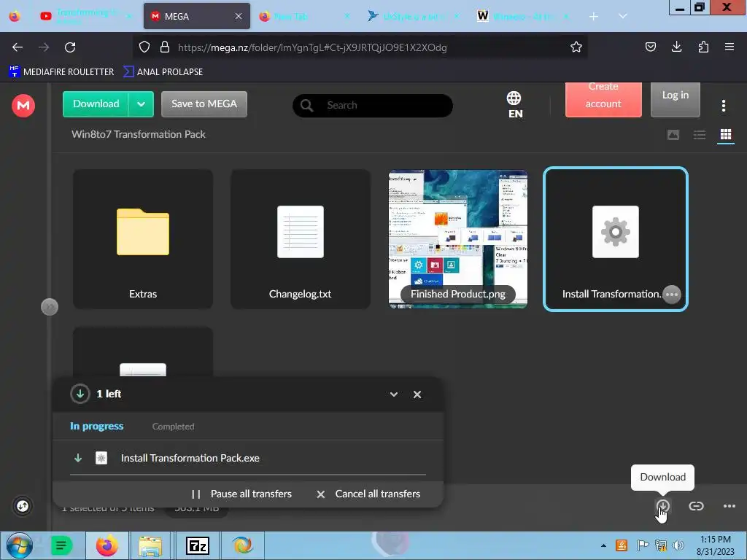The image size is (747, 560).
Task: Open Firefox from the taskbar
Action: 107,545
